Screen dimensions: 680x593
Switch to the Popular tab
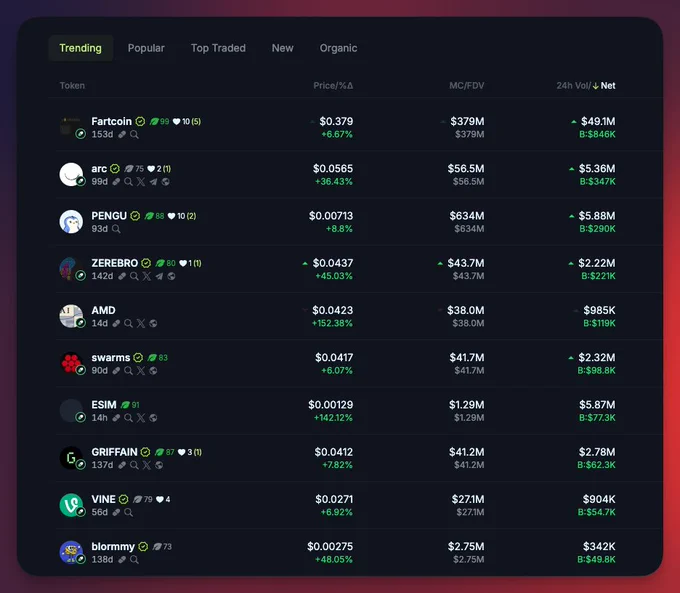click(x=146, y=48)
